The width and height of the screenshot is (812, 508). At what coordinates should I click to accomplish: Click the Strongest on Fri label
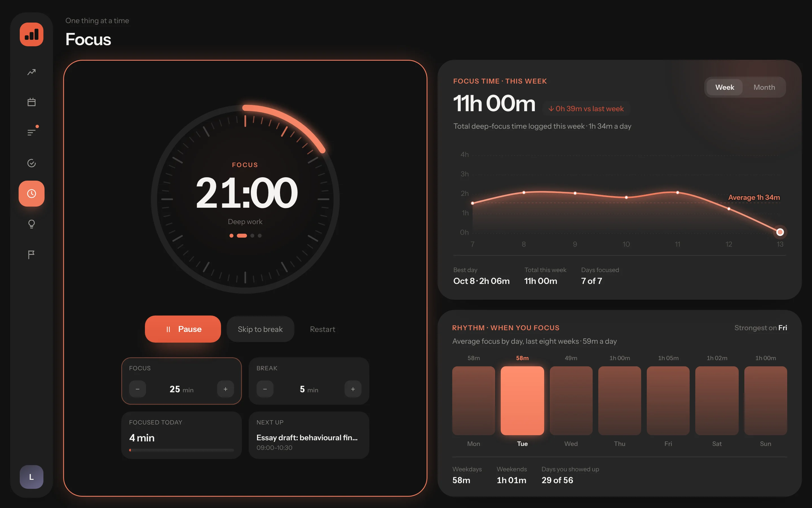coord(761,328)
